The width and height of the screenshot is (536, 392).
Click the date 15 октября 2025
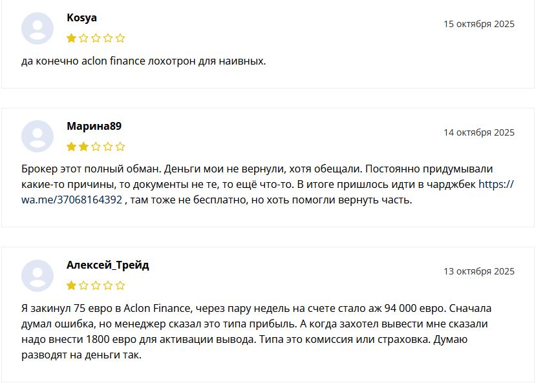coord(478,24)
